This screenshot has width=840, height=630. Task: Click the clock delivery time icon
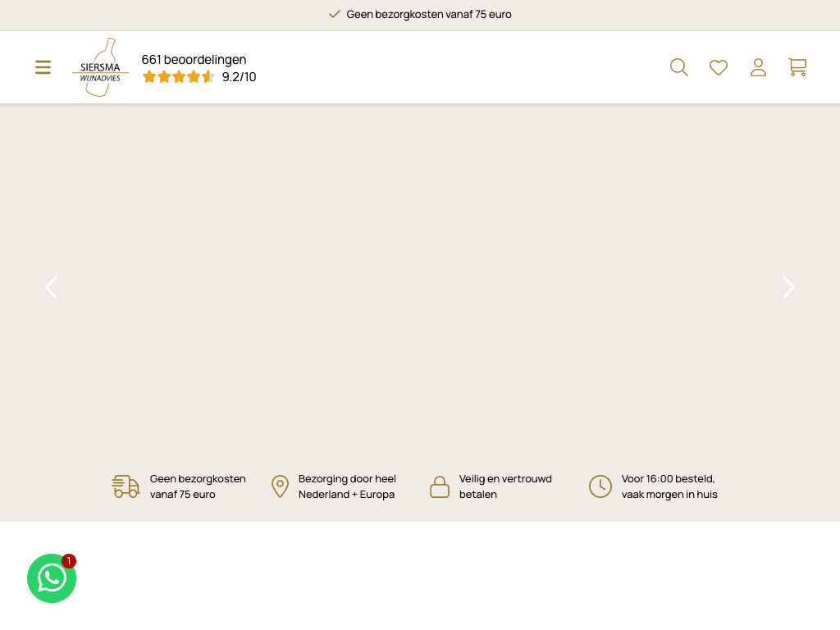(600, 486)
